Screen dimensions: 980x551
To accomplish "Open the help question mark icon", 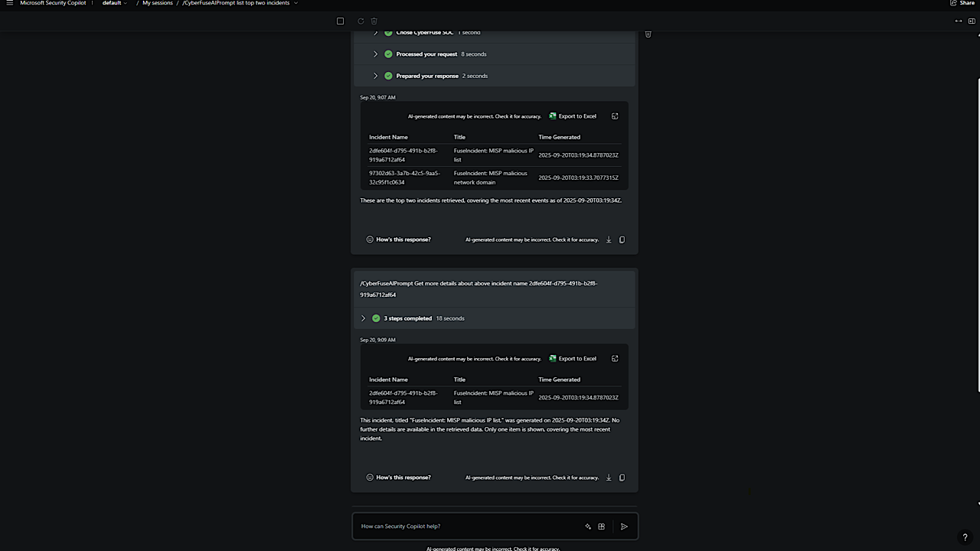I will [x=965, y=538].
